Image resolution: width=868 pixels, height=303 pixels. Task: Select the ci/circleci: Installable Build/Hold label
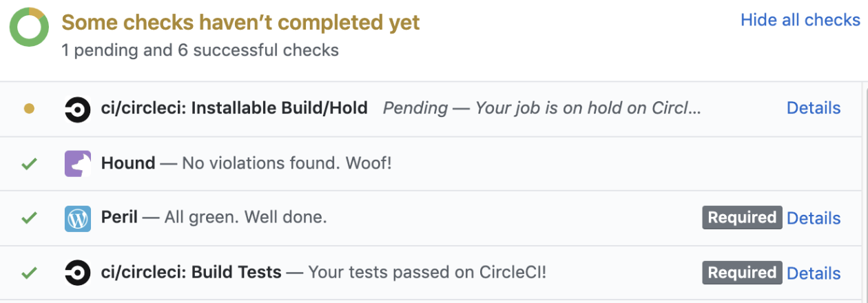[x=234, y=108]
